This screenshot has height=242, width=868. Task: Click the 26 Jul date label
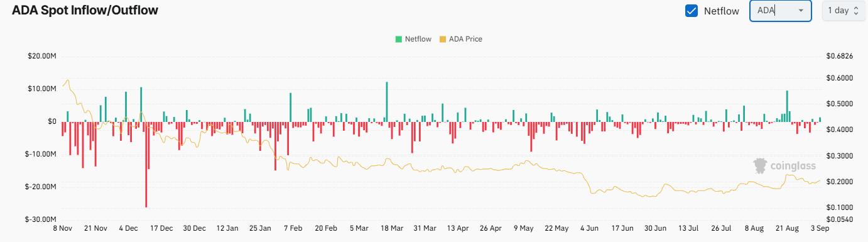click(720, 229)
